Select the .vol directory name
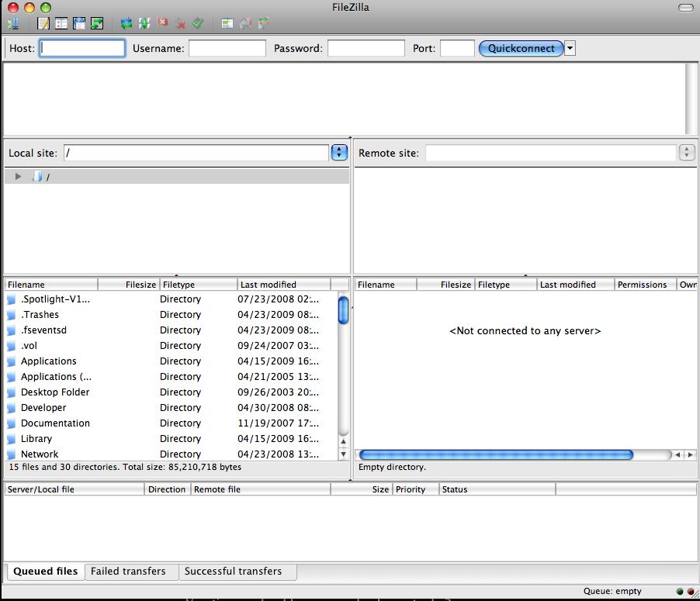This screenshot has height=601, width=700. pos(29,346)
